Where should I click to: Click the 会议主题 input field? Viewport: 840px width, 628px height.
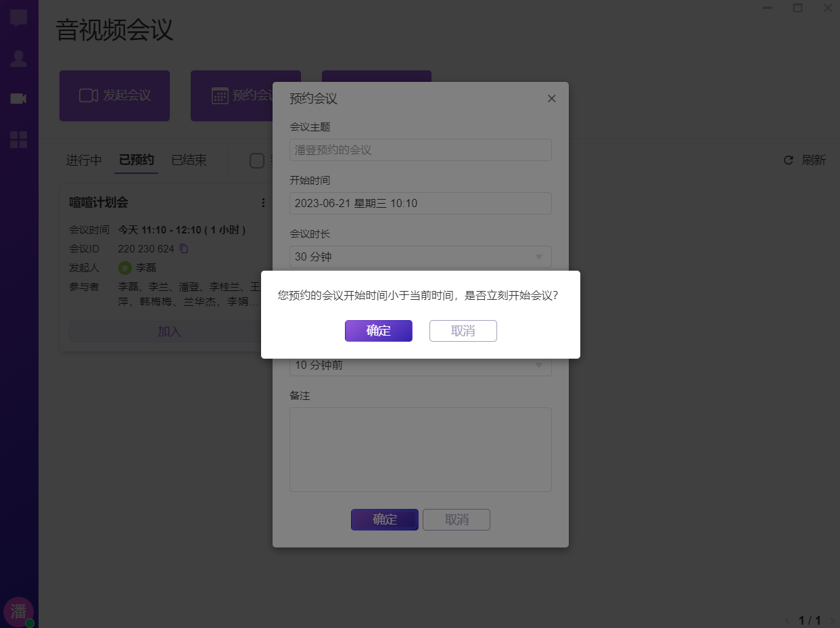pos(420,150)
